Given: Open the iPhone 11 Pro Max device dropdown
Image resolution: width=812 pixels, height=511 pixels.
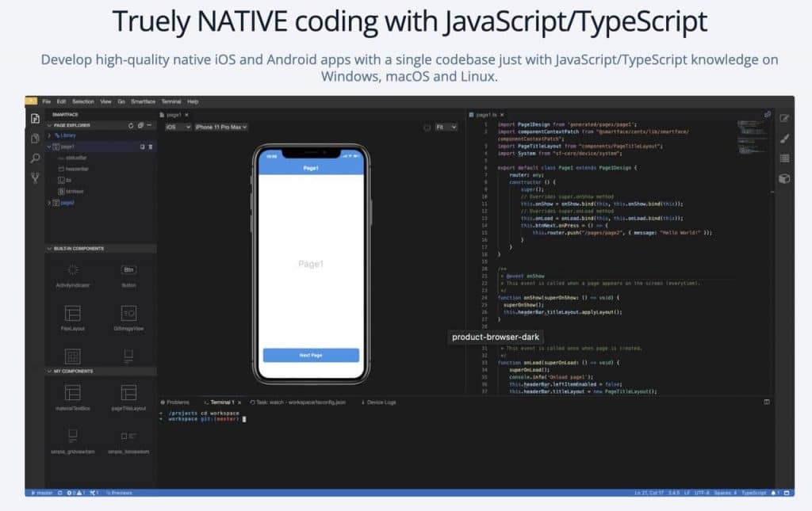Looking at the screenshot, I should click(221, 127).
